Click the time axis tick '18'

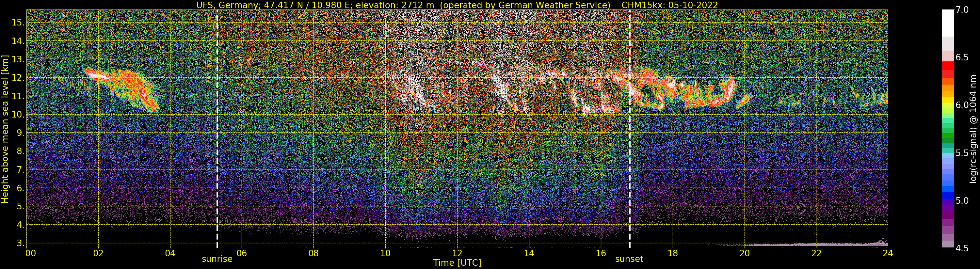[x=673, y=253]
